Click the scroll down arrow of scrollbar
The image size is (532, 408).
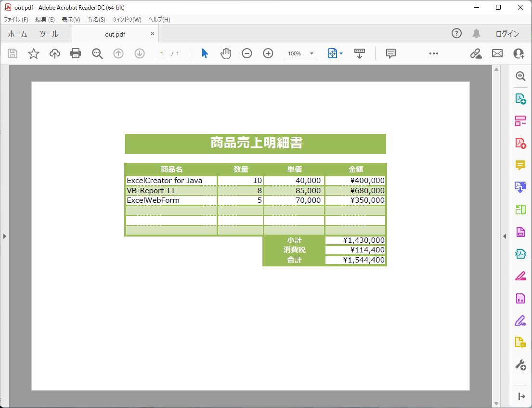496,404
